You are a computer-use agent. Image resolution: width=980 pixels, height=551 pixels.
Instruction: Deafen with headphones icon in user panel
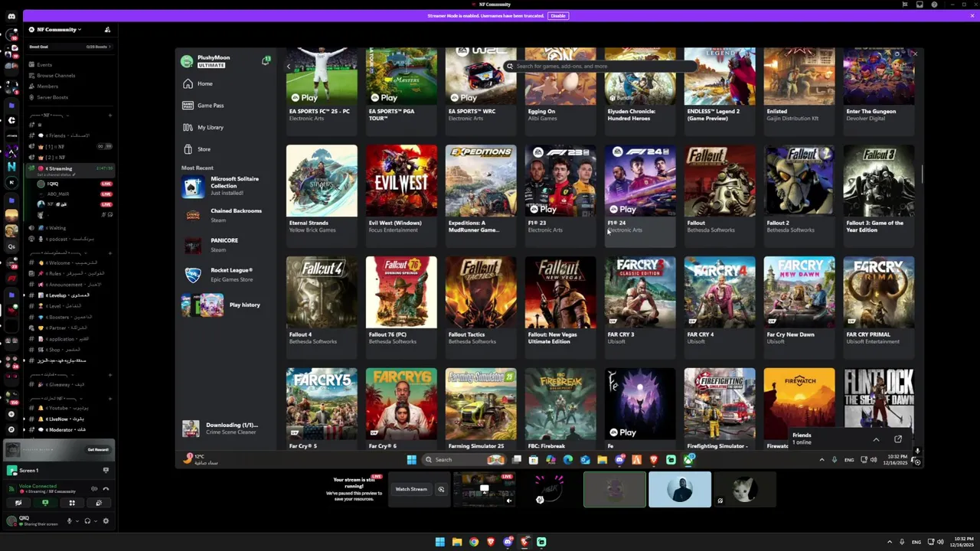coord(87,521)
